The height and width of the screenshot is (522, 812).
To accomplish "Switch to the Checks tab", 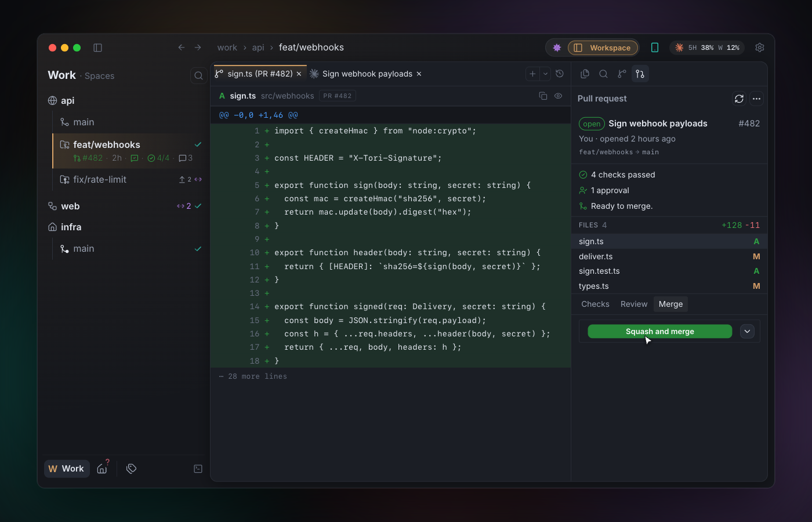I will click(x=595, y=304).
